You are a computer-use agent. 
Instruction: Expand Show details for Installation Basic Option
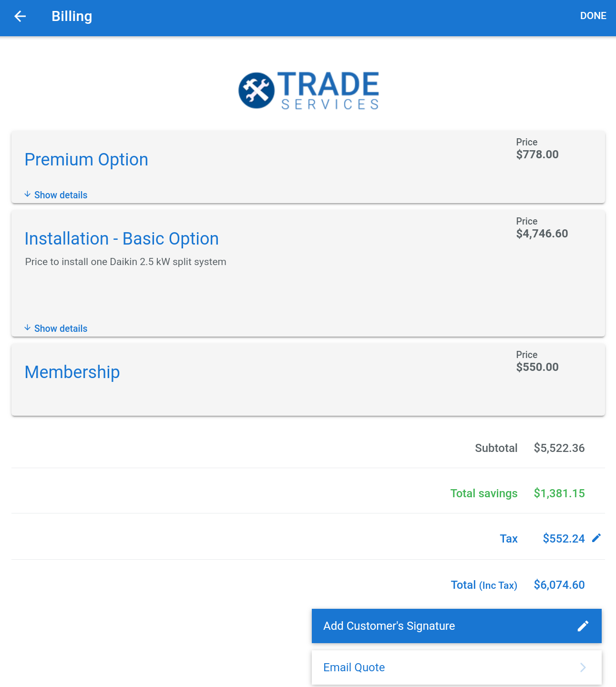click(61, 328)
